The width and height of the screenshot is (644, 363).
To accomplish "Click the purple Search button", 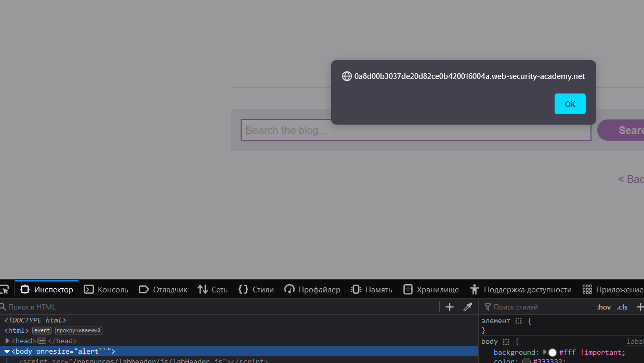I will coord(621,130).
